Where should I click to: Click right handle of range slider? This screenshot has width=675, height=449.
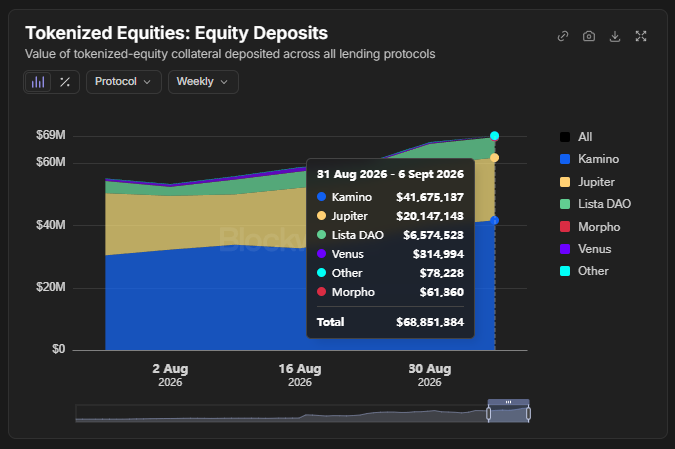pyautogui.click(x=528, y=414)
